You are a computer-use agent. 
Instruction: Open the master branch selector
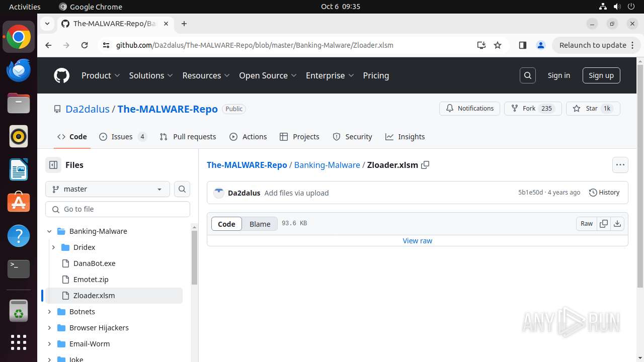point(108,189)
